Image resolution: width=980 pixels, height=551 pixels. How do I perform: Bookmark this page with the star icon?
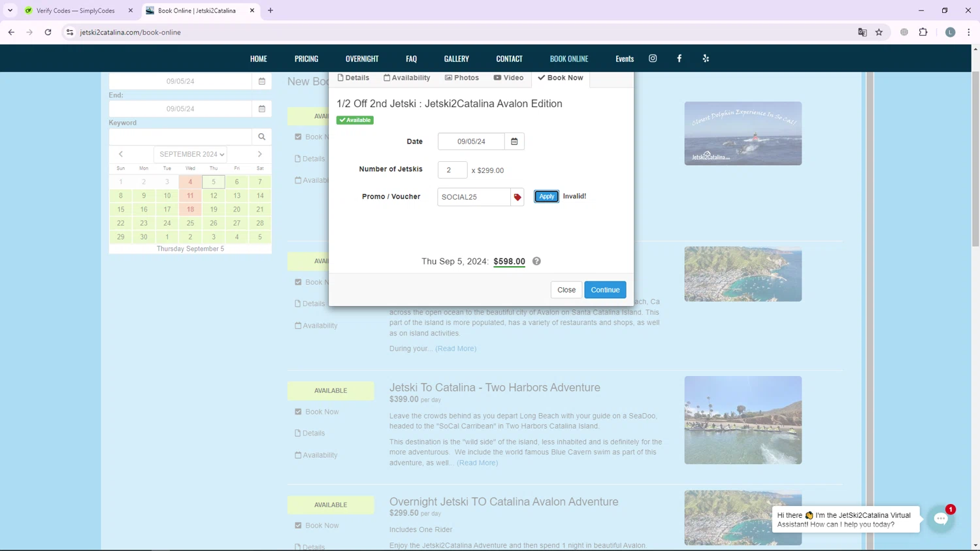click(879, 32)
